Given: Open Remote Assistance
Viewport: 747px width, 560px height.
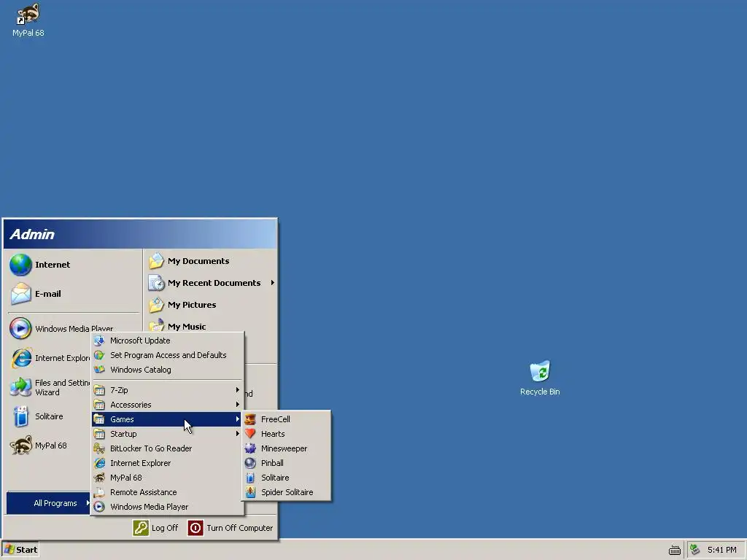Looking at the screenshot, I should pyautogui.click(x=167, y=492).
